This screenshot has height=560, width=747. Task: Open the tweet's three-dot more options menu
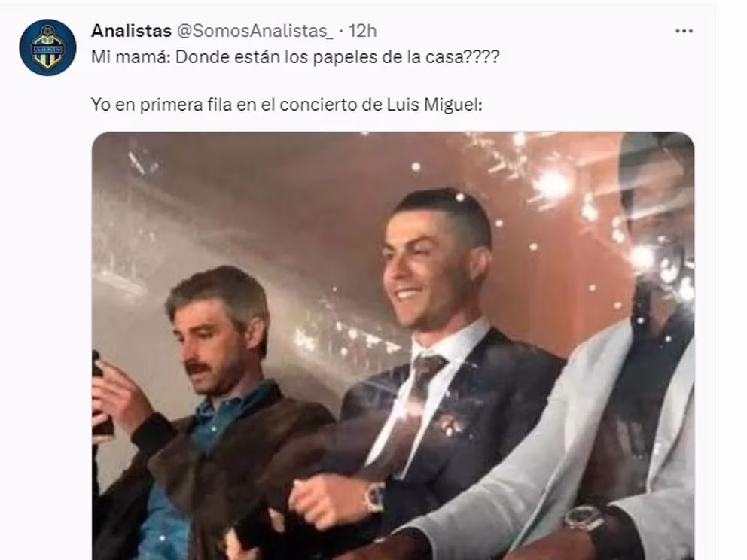pos(684,32)
